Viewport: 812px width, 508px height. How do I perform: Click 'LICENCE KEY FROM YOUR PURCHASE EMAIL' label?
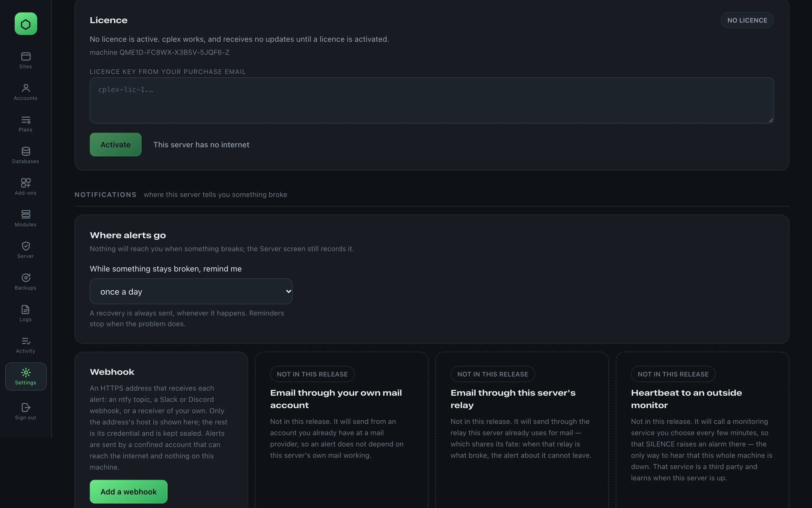click(168, 72)
